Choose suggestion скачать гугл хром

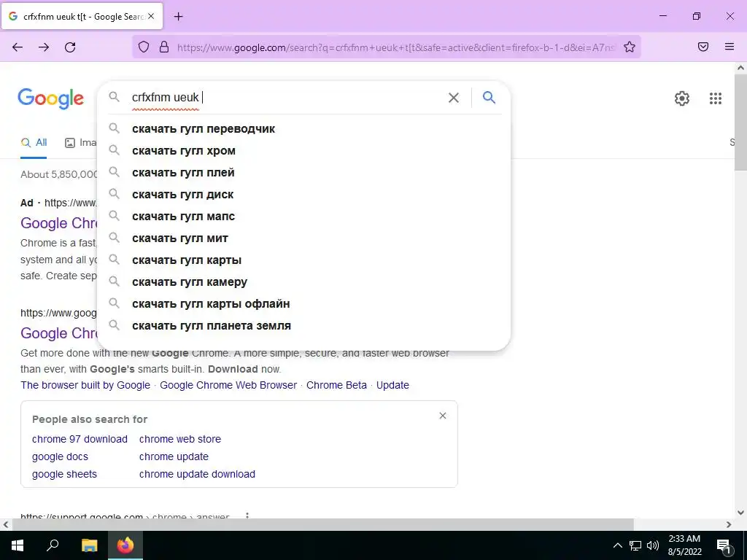tap(303, 150)
